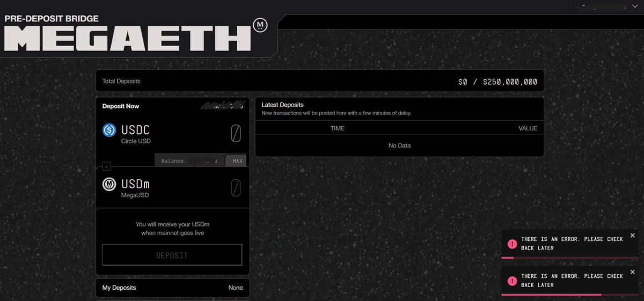
Task: Click the No Data text
Action: coord(399,145)
